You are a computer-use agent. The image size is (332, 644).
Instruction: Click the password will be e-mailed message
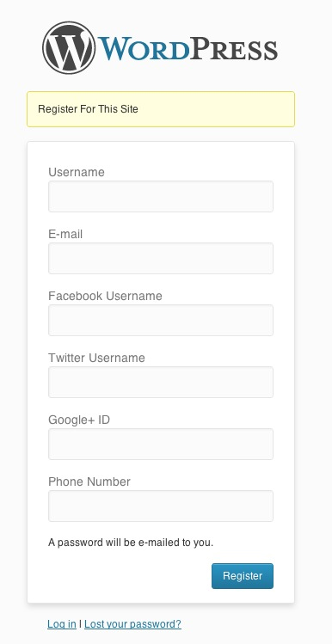pos(131,543)
